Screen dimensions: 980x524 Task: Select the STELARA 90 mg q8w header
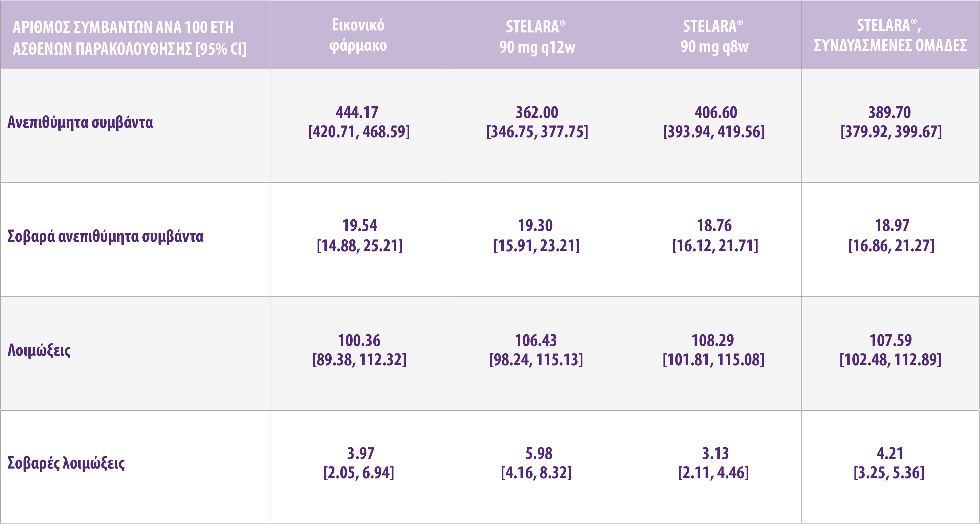coord(714,37)
